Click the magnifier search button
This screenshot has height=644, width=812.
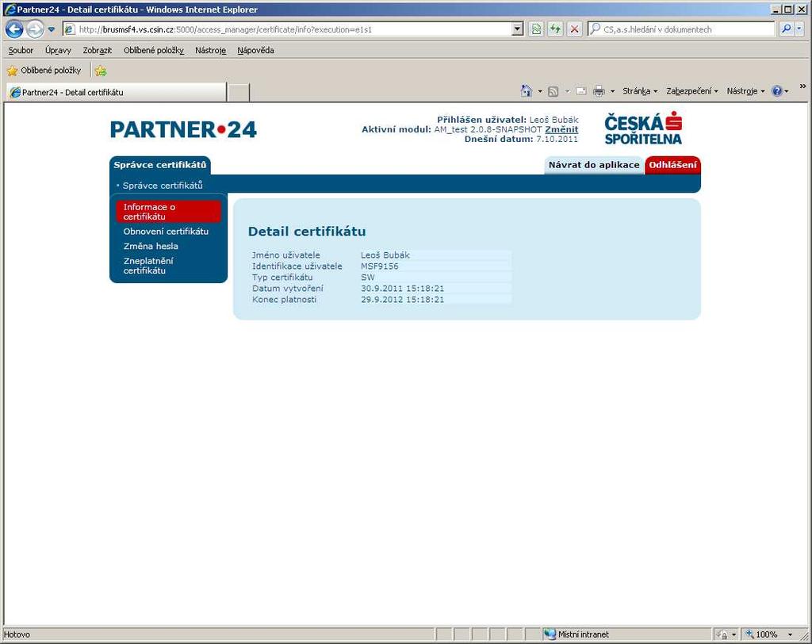786,29
